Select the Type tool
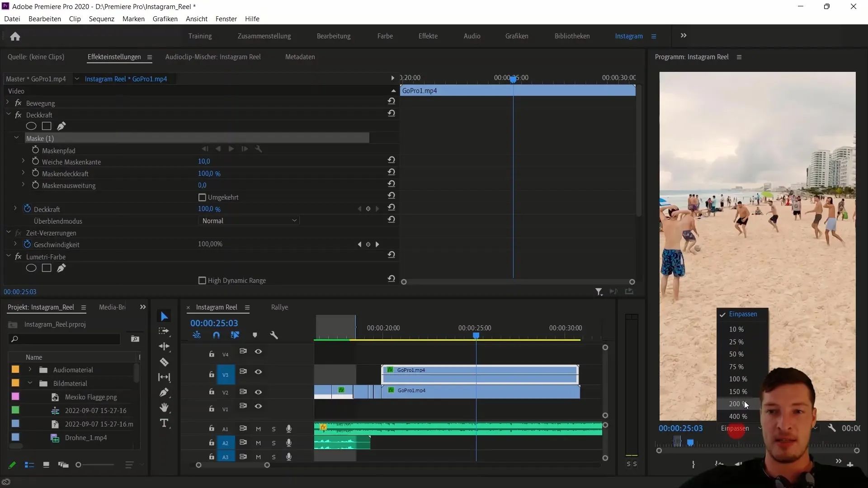 point(164,423)
